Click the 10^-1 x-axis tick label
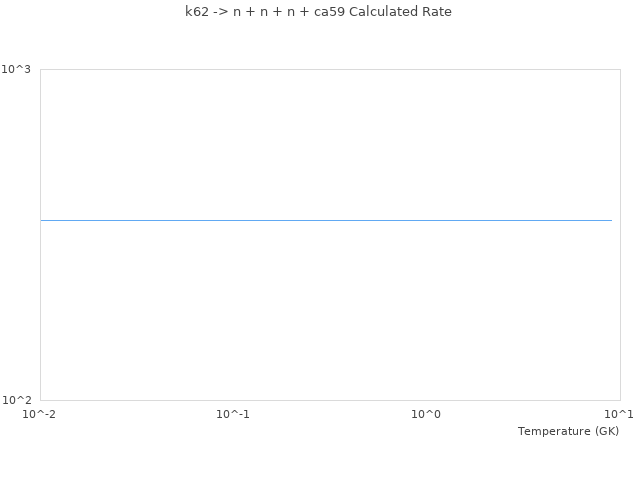Viewport: 640px width, 480px height. pos(233,414)
